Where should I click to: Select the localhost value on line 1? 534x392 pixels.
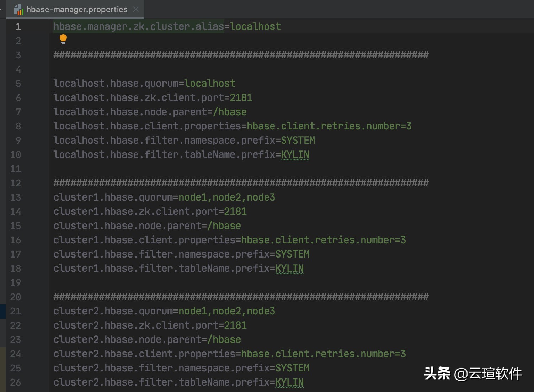[x=255, y=26]
